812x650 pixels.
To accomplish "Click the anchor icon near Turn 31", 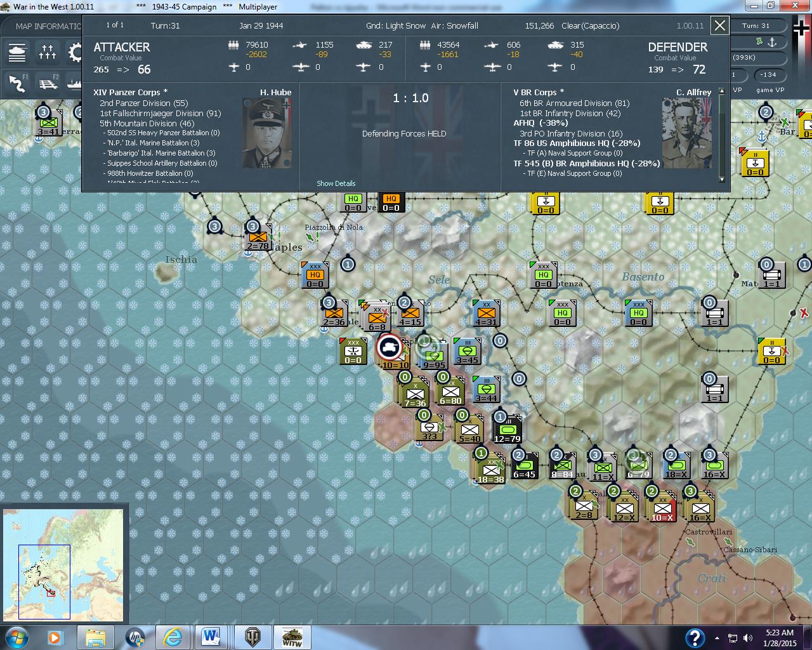I will pyautogui.click(x=773, y=42).
